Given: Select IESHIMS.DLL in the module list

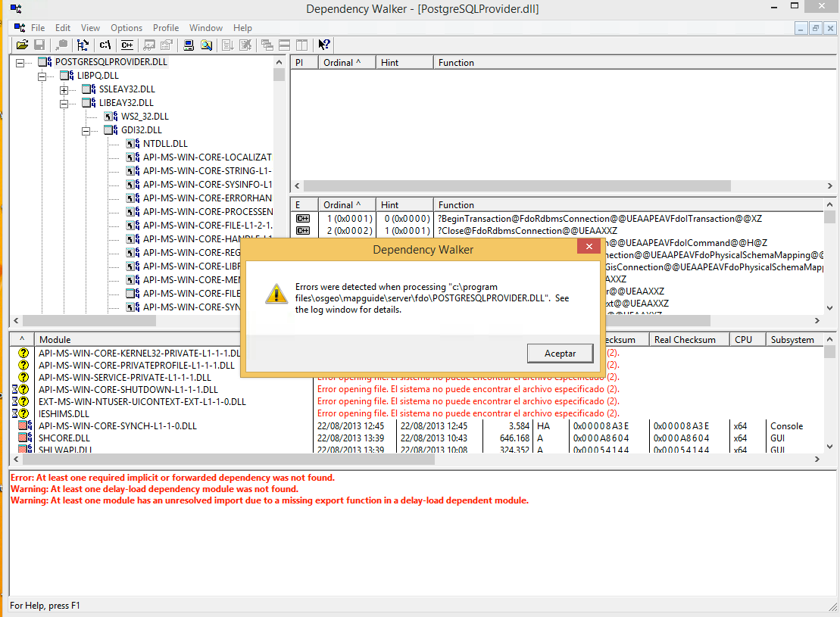Looking at the screenshot, I should click(x=64, y=413).
